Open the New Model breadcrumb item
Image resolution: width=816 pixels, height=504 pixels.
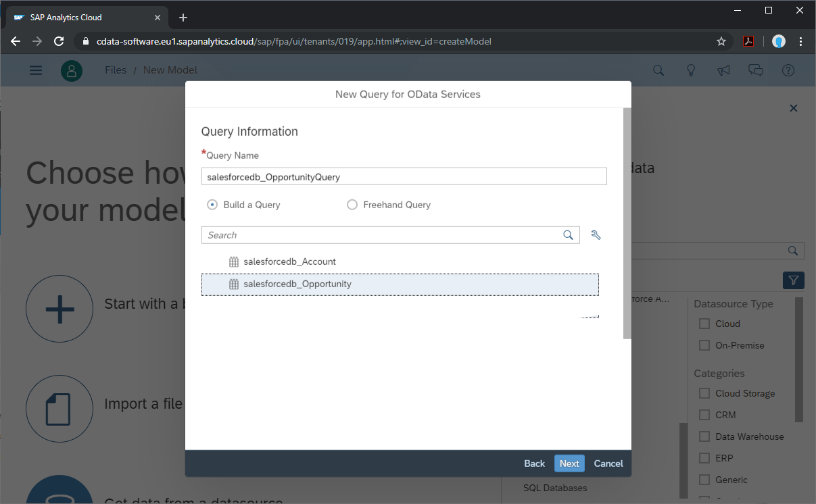170,70
